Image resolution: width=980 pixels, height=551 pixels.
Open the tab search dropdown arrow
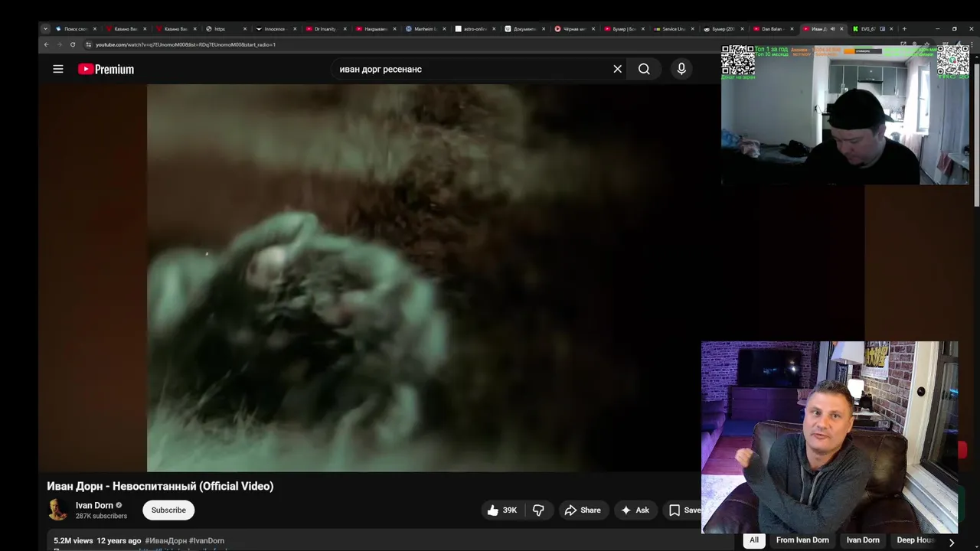pyautogui.click(x=45, y=29)
